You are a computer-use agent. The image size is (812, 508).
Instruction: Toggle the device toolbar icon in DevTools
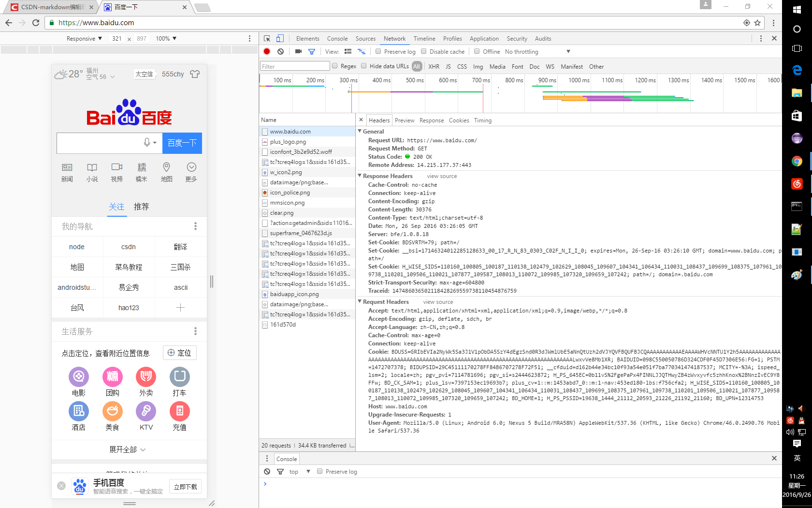[280, 39]
